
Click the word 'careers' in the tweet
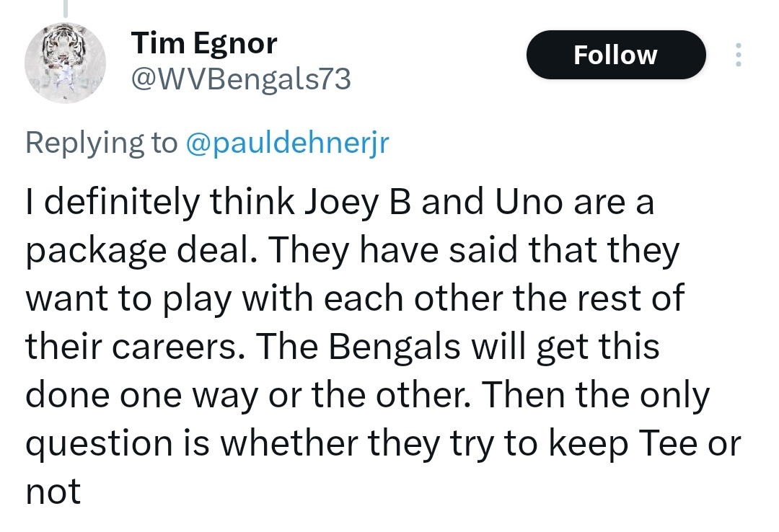175,347
